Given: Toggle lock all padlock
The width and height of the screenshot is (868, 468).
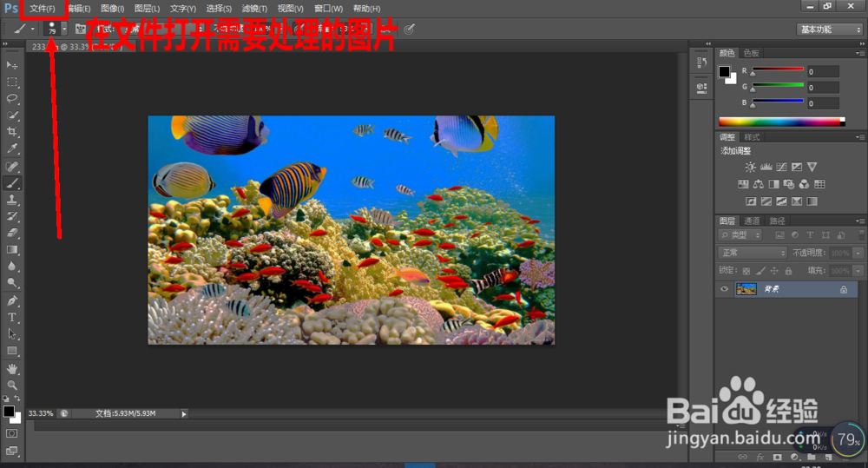Looking at the screenshot, I should [x=788, y=271].
